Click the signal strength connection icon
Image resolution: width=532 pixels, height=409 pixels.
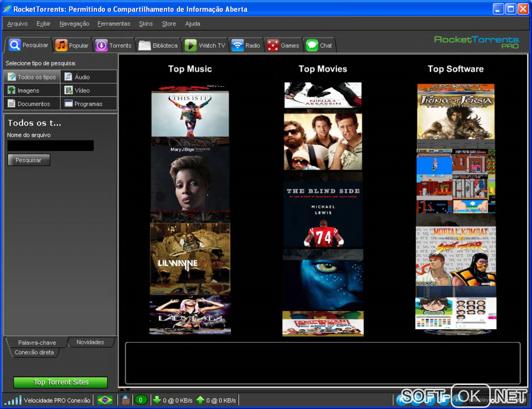pos(13,400)
